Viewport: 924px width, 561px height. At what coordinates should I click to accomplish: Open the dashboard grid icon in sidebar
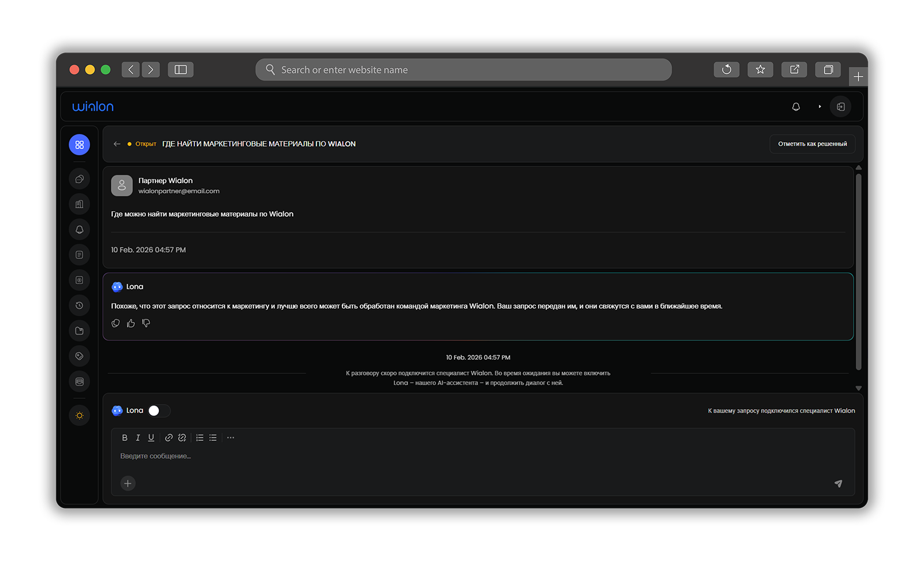click(x=80, y=145)
